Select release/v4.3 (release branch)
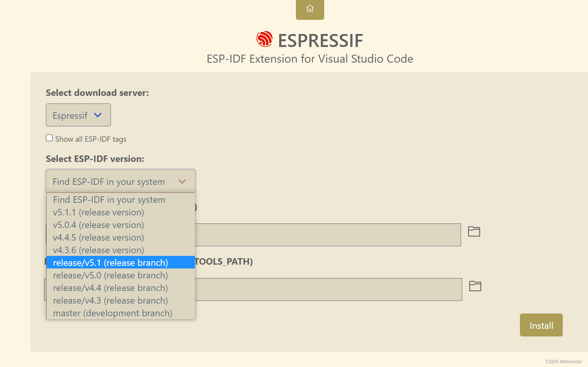The height and width of the screenshot is (367, 588). pos(121,301)
